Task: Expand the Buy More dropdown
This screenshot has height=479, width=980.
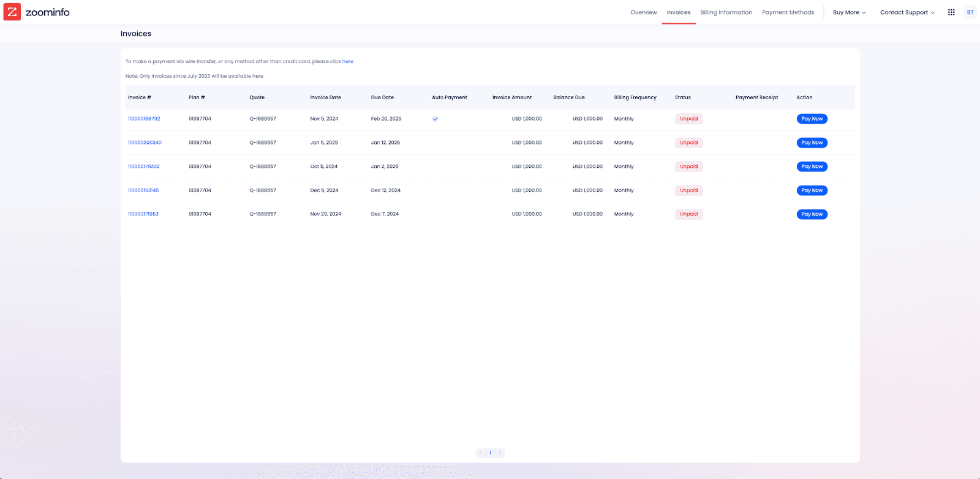Action: [850, 12]
